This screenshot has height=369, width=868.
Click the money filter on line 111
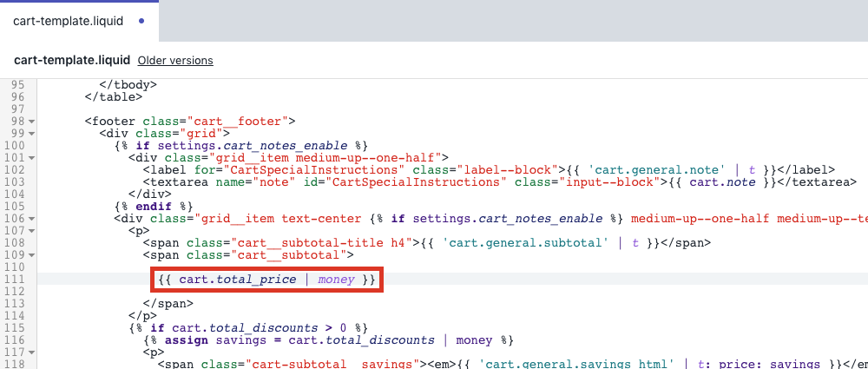coord(337,280)
